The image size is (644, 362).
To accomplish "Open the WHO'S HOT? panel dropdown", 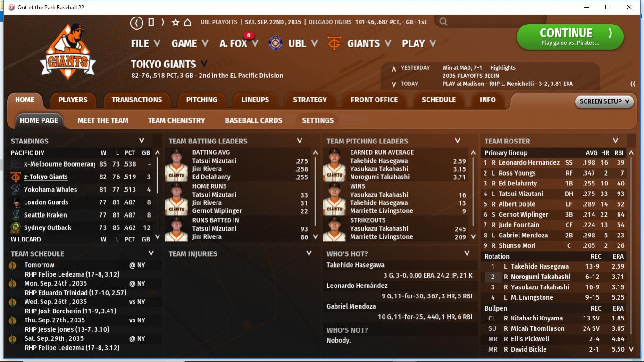I will tap(467, 253).
